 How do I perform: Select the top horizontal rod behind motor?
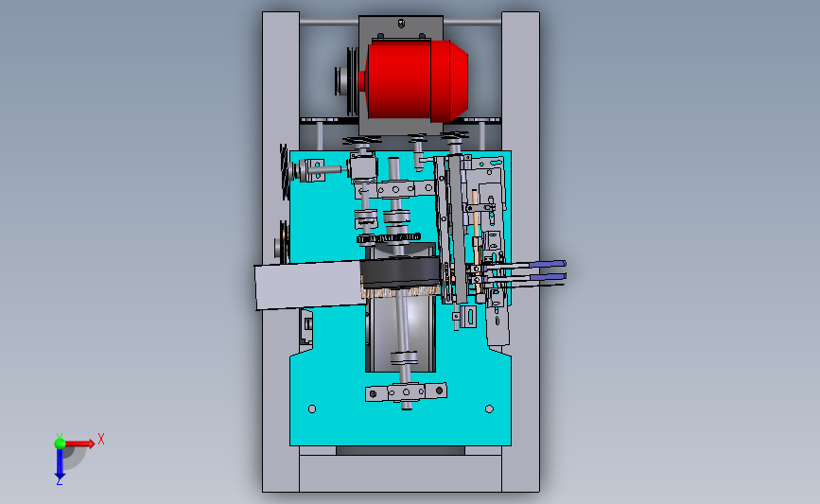click(x=328, y=22)
